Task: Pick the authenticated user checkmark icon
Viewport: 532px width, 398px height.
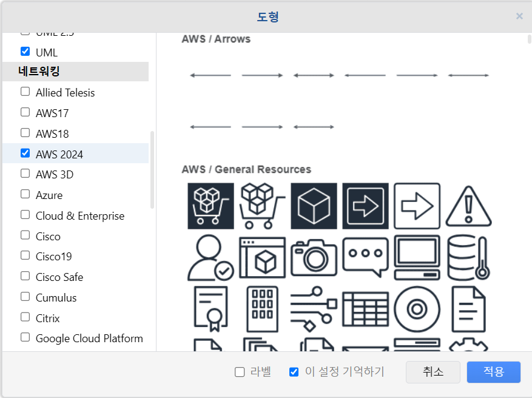Action: tap(210, 257)
